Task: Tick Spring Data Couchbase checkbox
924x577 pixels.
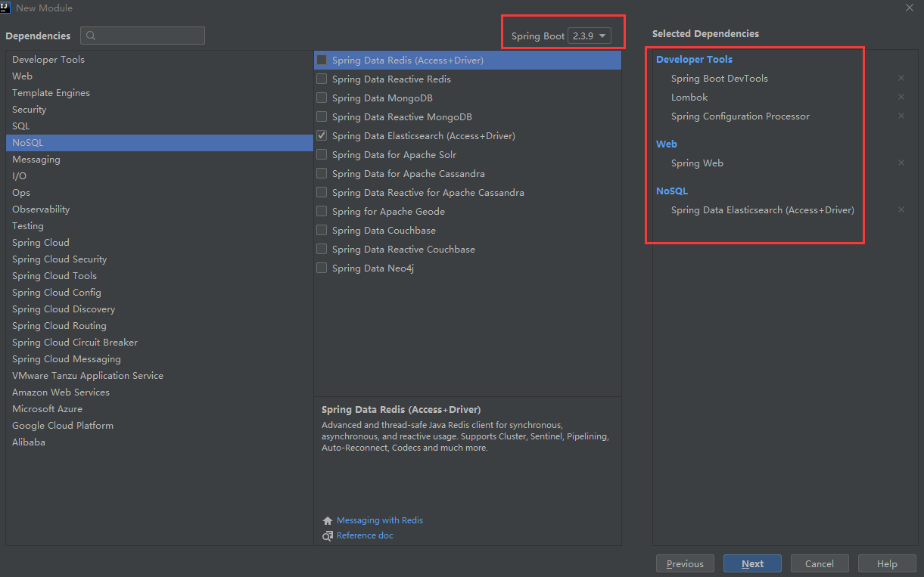Action: click(x=322, y=230)
